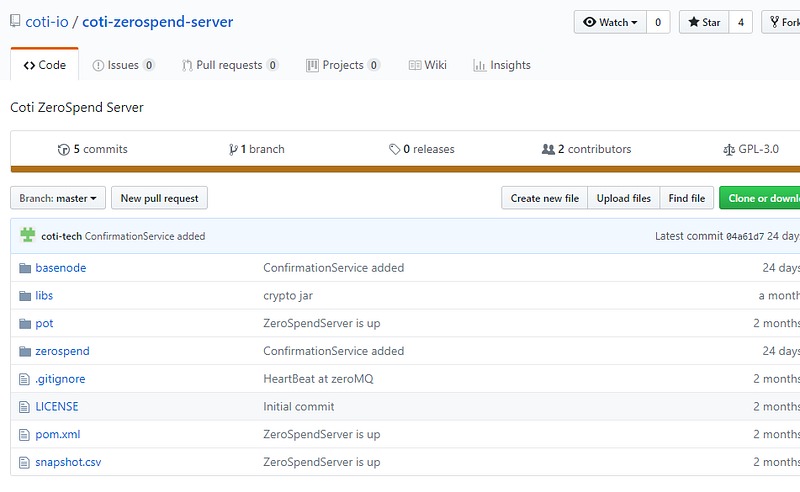800x492 pixels.
Task: Click the Create new file button
Action: 544,198
